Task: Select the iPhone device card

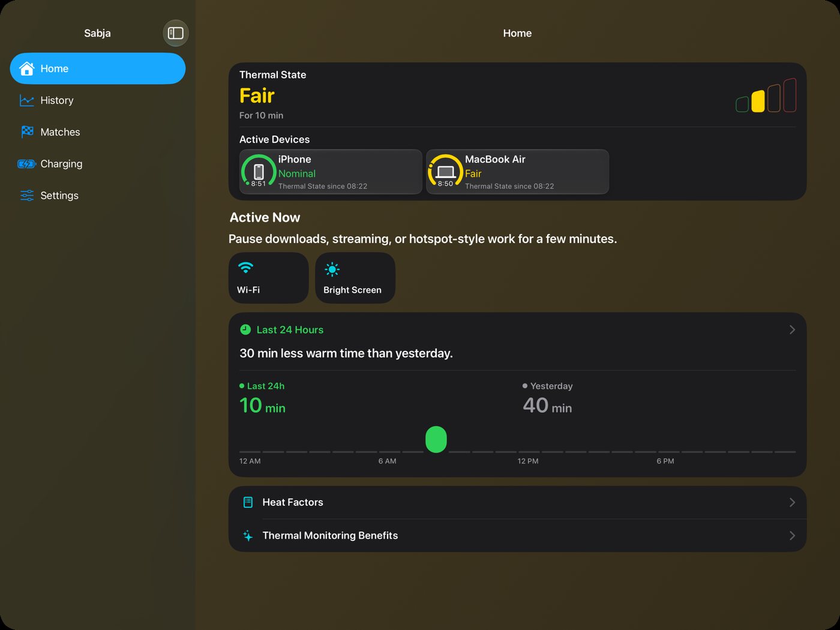Action: (331, 172)
